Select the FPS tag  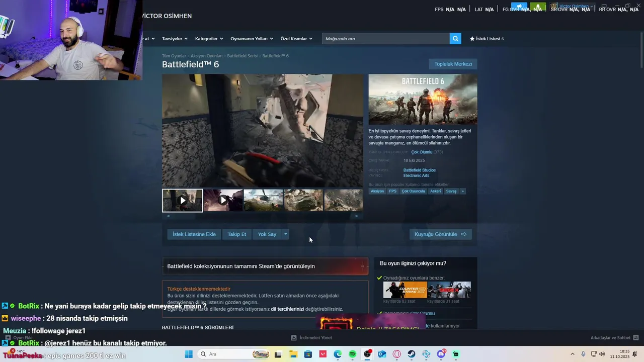[392, 191]
